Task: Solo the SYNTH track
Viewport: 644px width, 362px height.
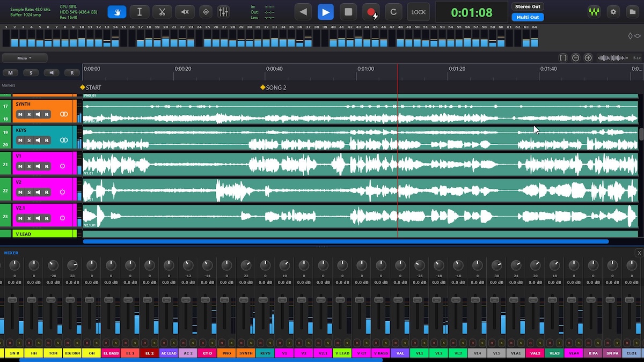Action: point(29,114)
